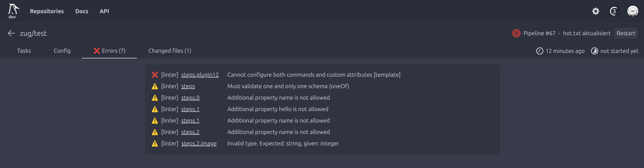Switch to the Tasks tab
The height and width of the screenshot is (168, 644).
point(24,51)
